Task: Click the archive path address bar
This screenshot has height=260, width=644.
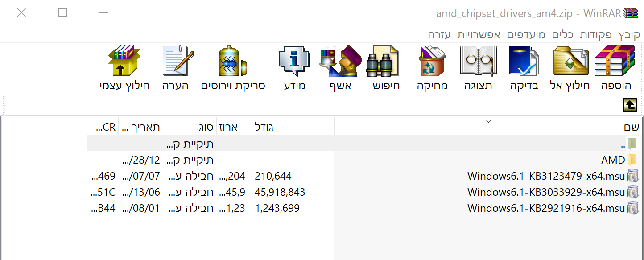Action: click(x=312, y=105)
